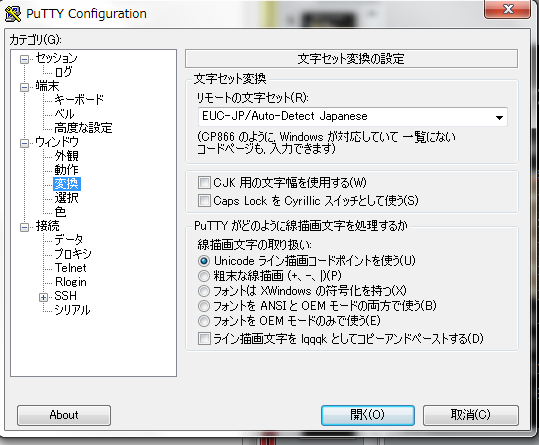Expand the SSH tree node
This screenshot has width=539, height=445.
pos(43,297)
